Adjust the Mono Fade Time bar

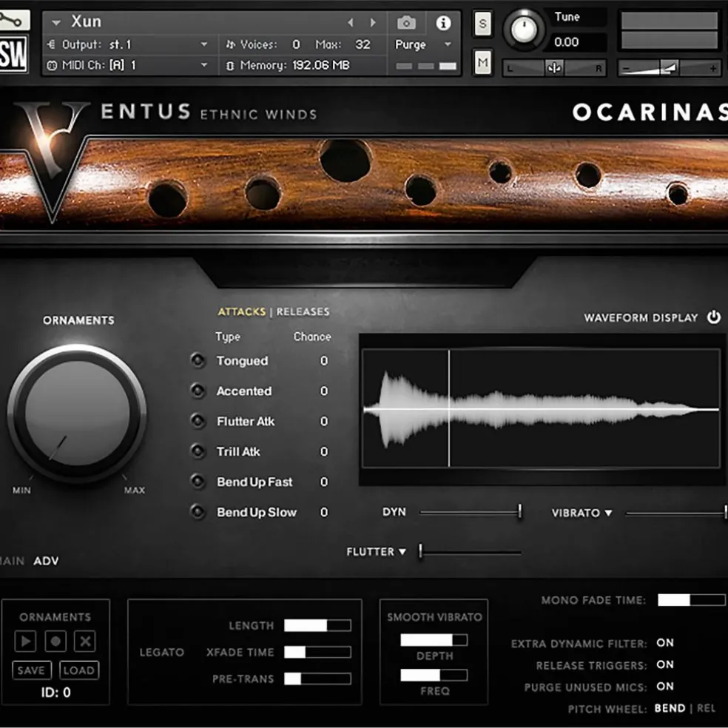point(691,600)
